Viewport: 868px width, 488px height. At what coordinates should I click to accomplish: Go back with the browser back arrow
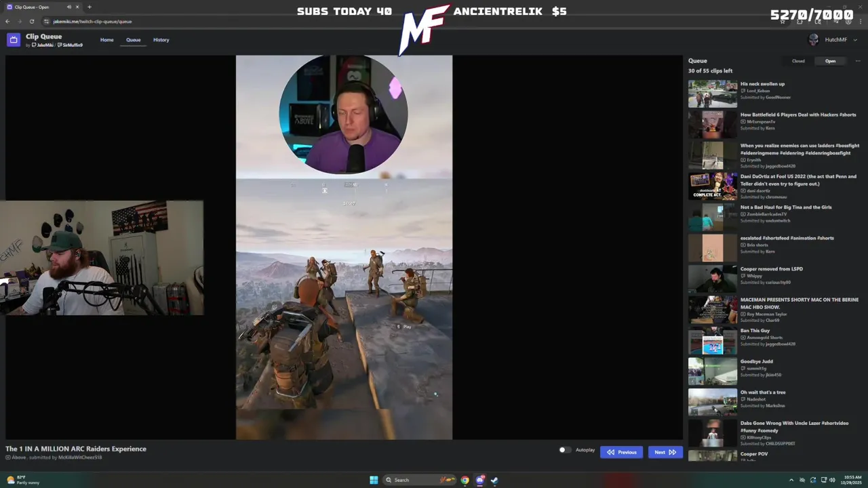coord(7,21)
